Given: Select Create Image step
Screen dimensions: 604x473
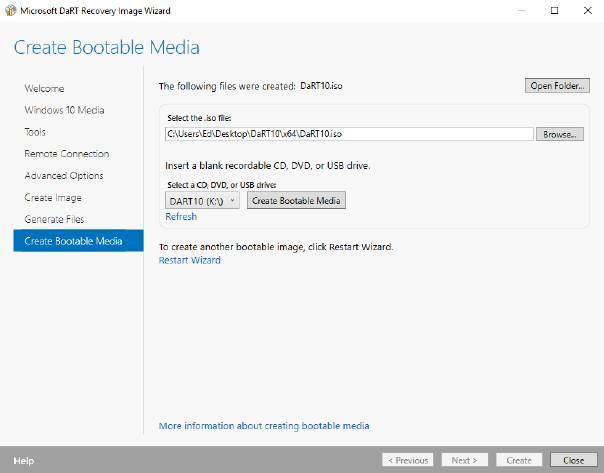Looking at the screenshot, I should pos(53,198).
